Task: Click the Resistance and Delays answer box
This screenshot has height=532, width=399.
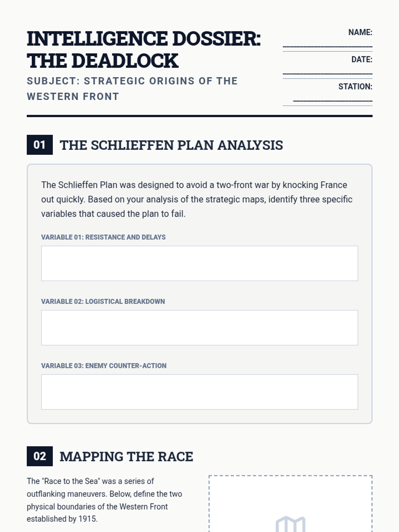Action: [x=199, y=263]
